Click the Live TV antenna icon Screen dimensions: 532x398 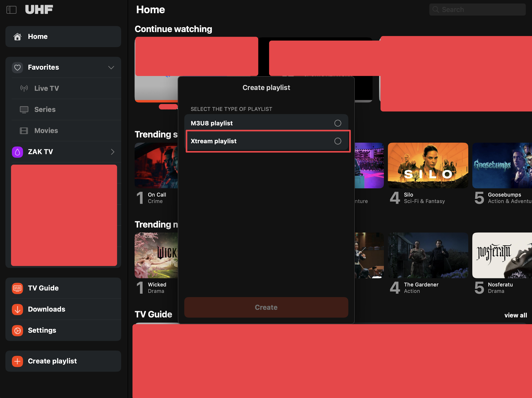24,88
